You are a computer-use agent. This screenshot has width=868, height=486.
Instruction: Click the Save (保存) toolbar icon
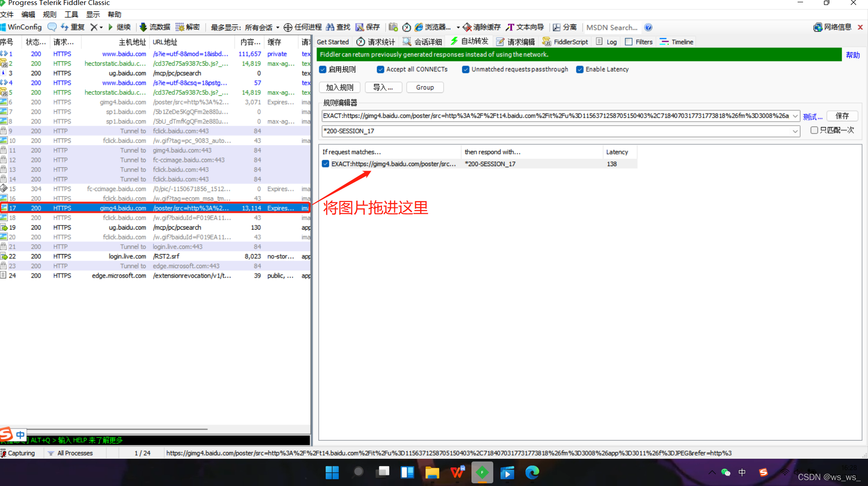click(x=359, y=27)
